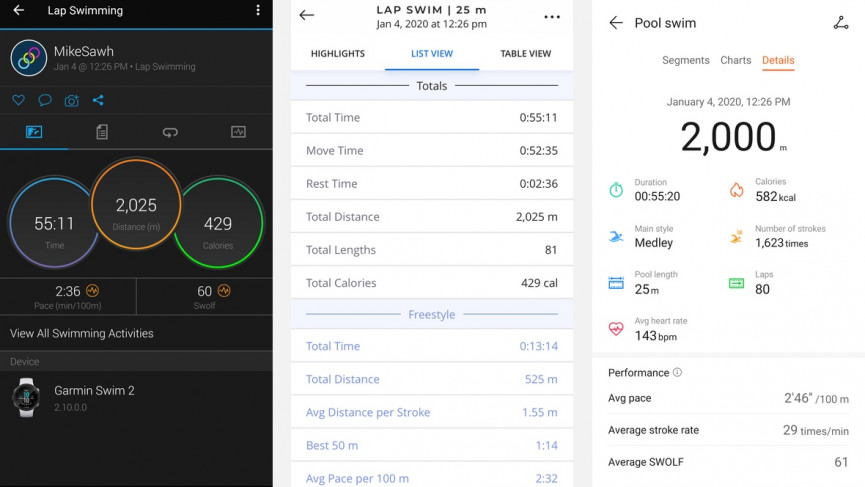Select the Avg pace row
865x487 pixels.
pos(728,398)
